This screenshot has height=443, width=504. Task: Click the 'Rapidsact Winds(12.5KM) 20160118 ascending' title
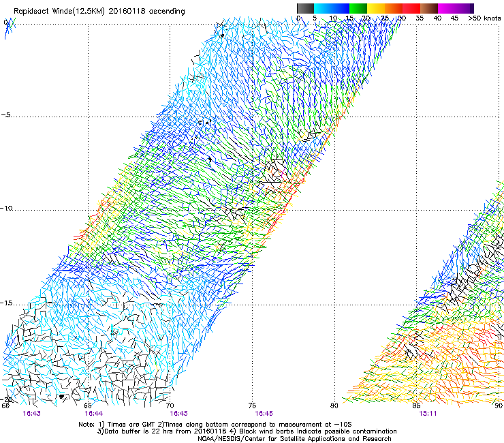coord(99,12)
